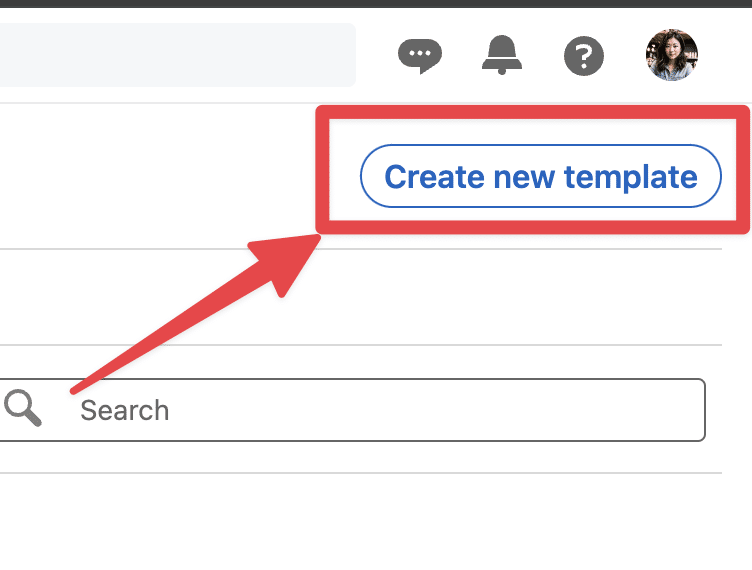
Task: Check alerts with the bell icon
Action: [x=502, y=55]
